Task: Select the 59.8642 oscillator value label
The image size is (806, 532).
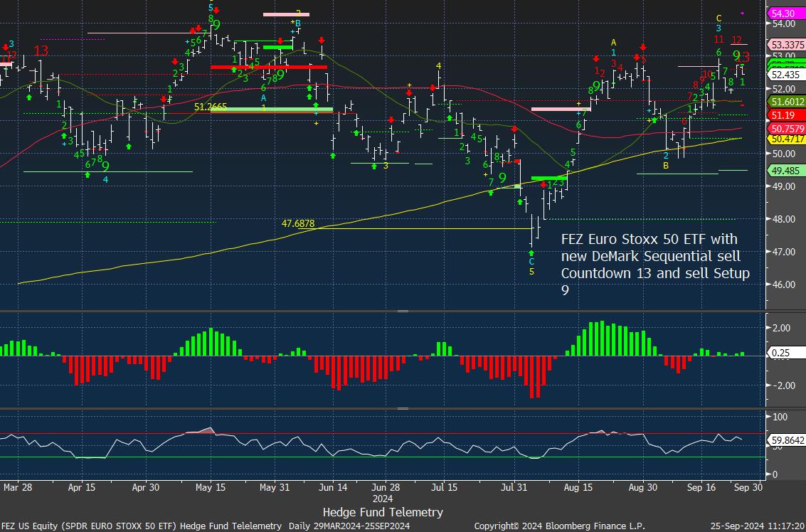Action: pos(786,440)
